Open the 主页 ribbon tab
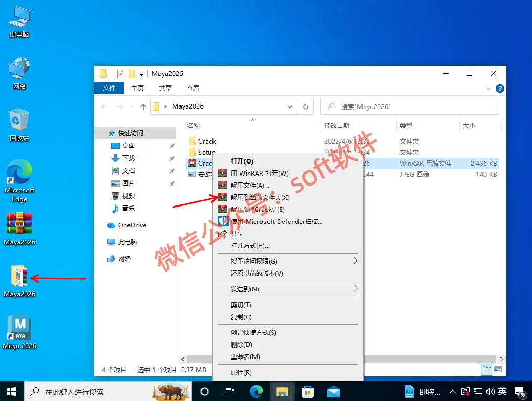 [x=137, y=88]
